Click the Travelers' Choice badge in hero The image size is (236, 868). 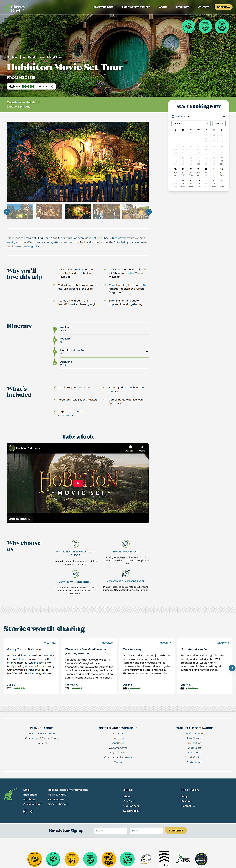(x=222, y=26)
